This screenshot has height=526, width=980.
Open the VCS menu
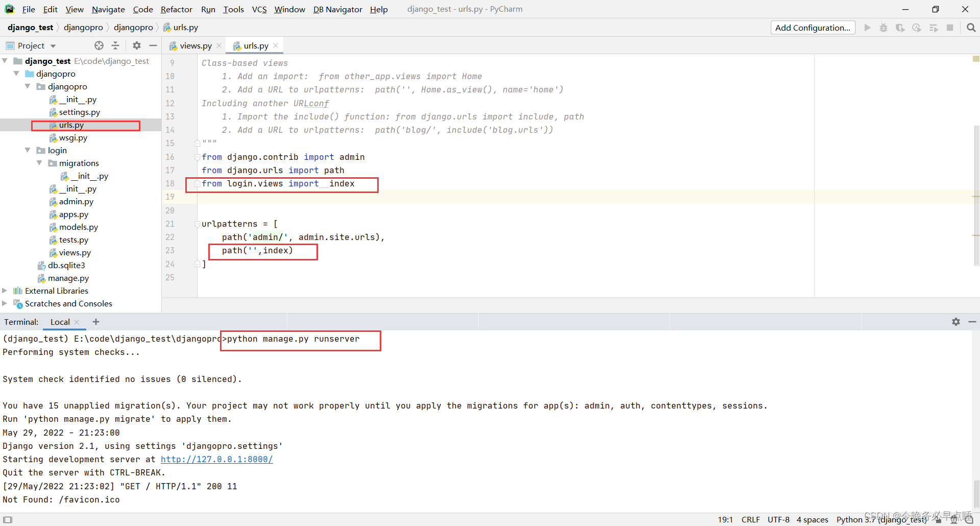(259, 9)
